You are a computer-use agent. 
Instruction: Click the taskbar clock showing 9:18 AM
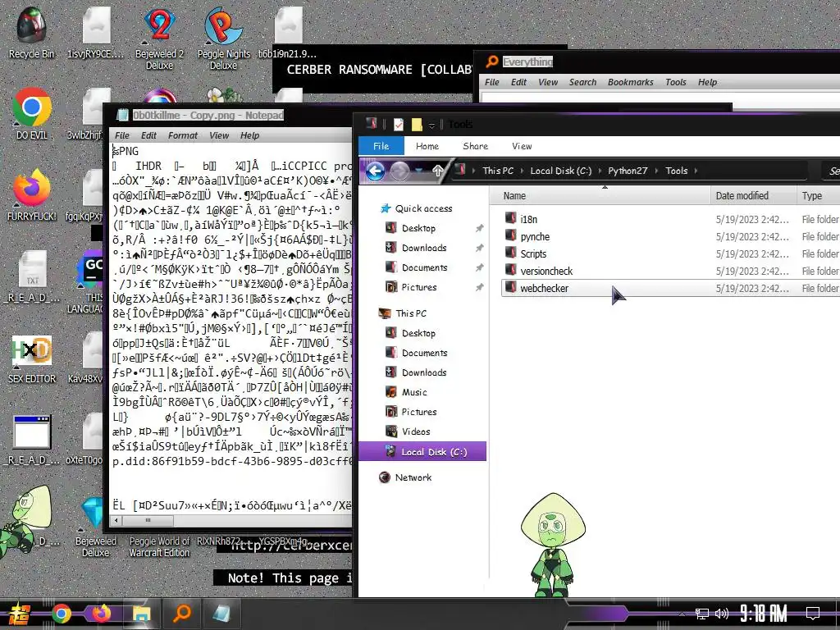pyautogui.click(x=763, y=613)
